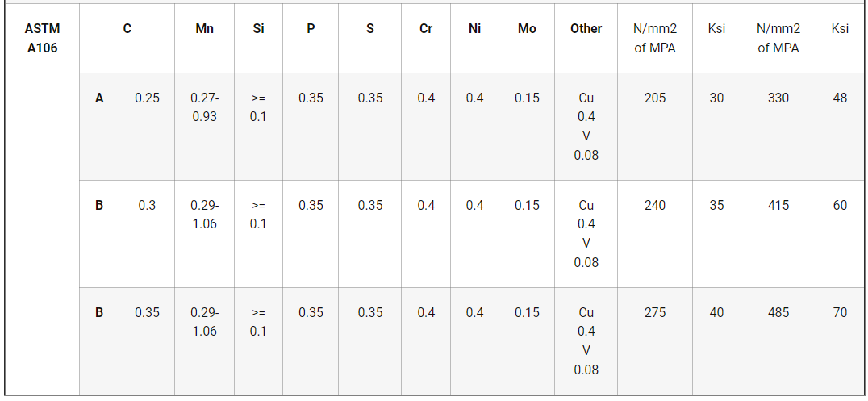Select the Mn column header
Screen dimensions: 868x401
[x=204, y=28]
